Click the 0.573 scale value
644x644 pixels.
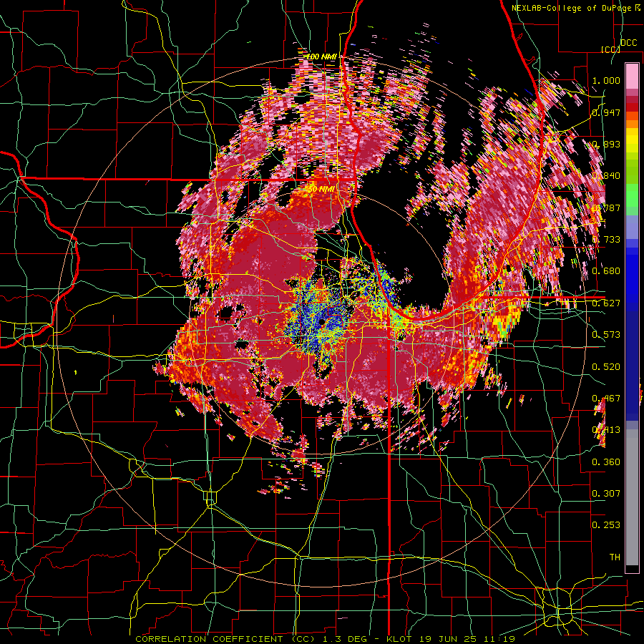click(606, 335)
